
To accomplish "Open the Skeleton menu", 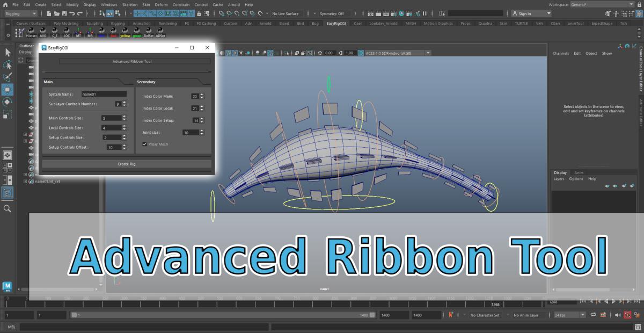I will tap(129, 4).
